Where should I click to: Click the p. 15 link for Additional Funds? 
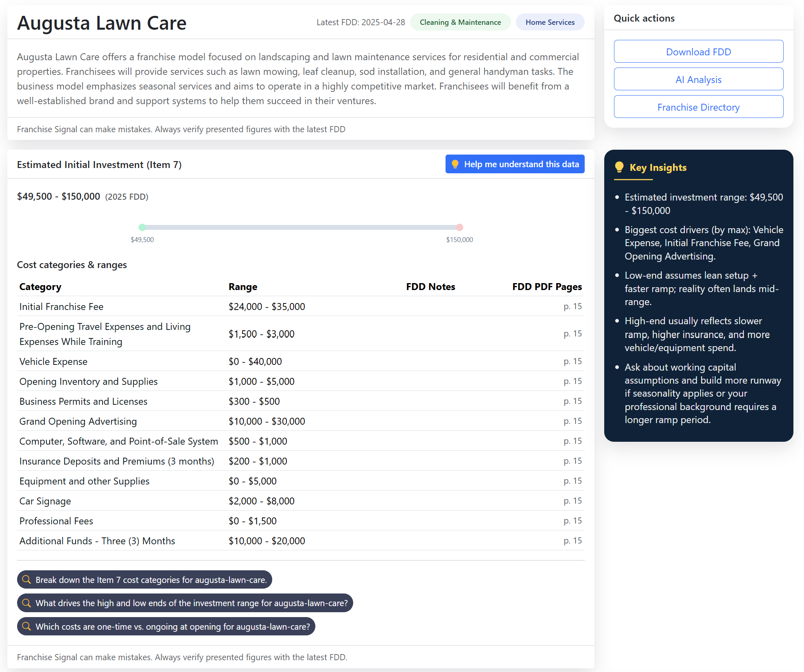click(573, 541)
